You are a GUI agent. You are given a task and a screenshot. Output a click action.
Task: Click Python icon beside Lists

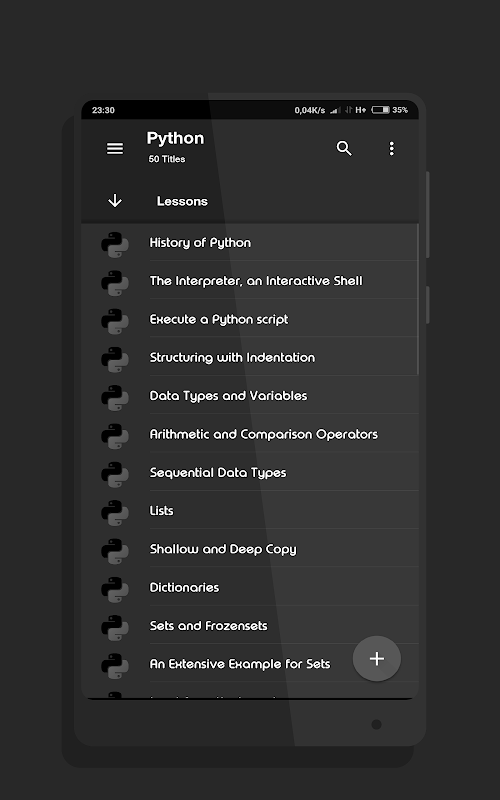[115, 513]
